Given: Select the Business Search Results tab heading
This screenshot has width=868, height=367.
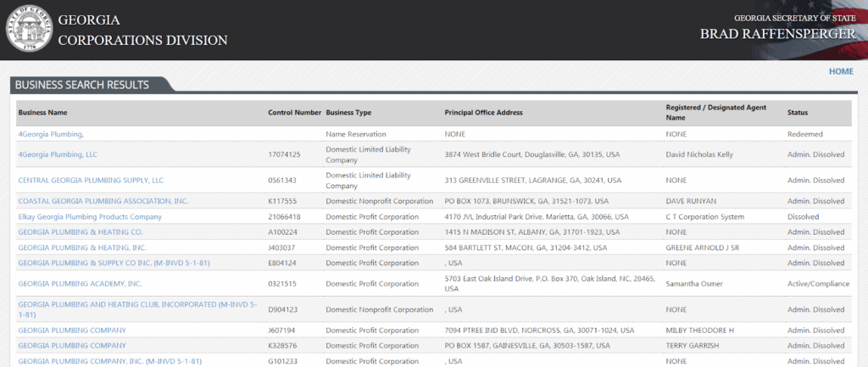Looking at the screenshot, I should point(82,85).
